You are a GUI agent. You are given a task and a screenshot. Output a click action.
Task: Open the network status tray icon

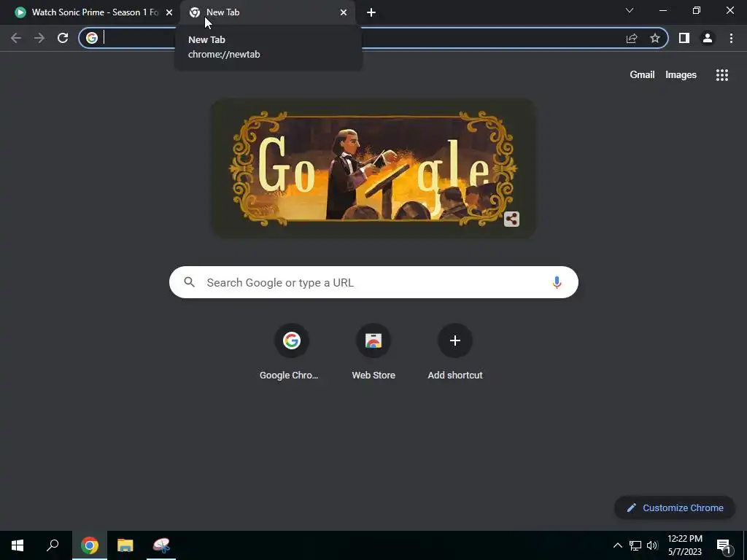pos(635,545)
